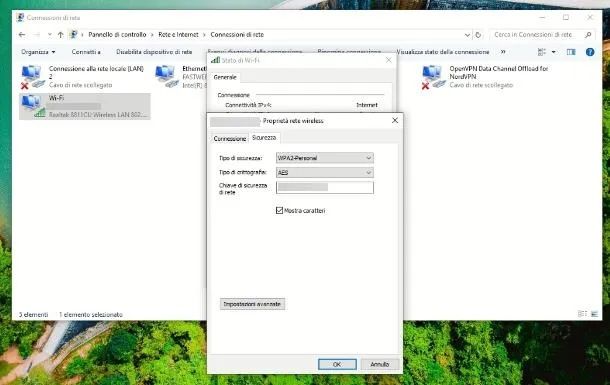Change view layout icon in toolbar

tap(542, 52)
